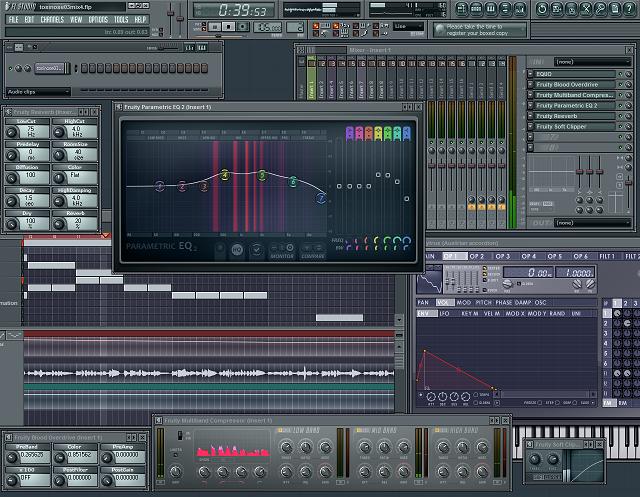The height and width of the screenshot is (497, 640).
Task: Open the HELP menu
Action: click(140, 19)
